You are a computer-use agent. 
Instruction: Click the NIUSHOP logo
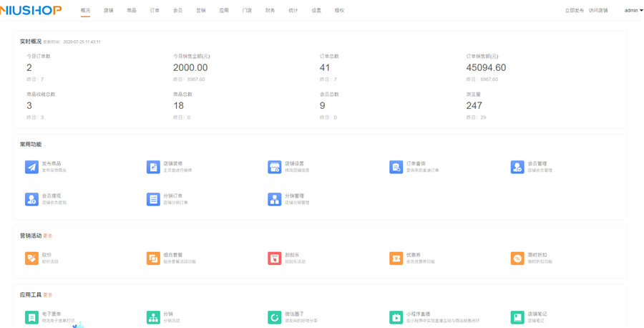click(x=31, y=10)
